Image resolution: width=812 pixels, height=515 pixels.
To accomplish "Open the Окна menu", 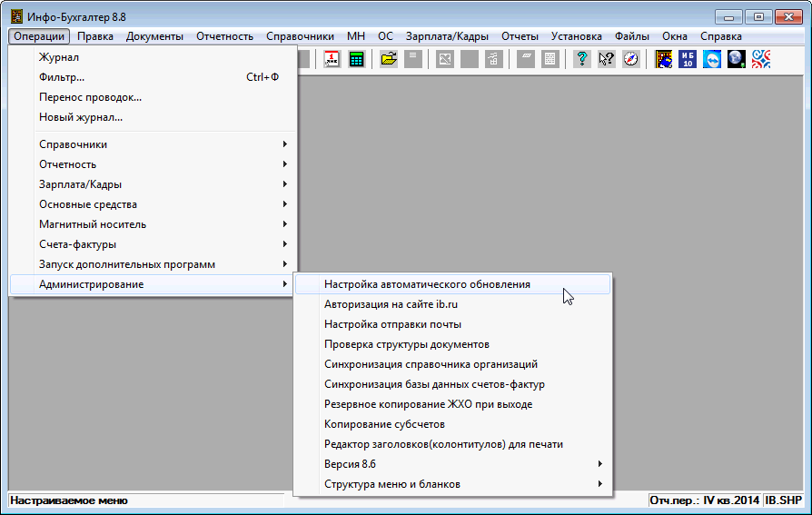I will pos(674,36).
